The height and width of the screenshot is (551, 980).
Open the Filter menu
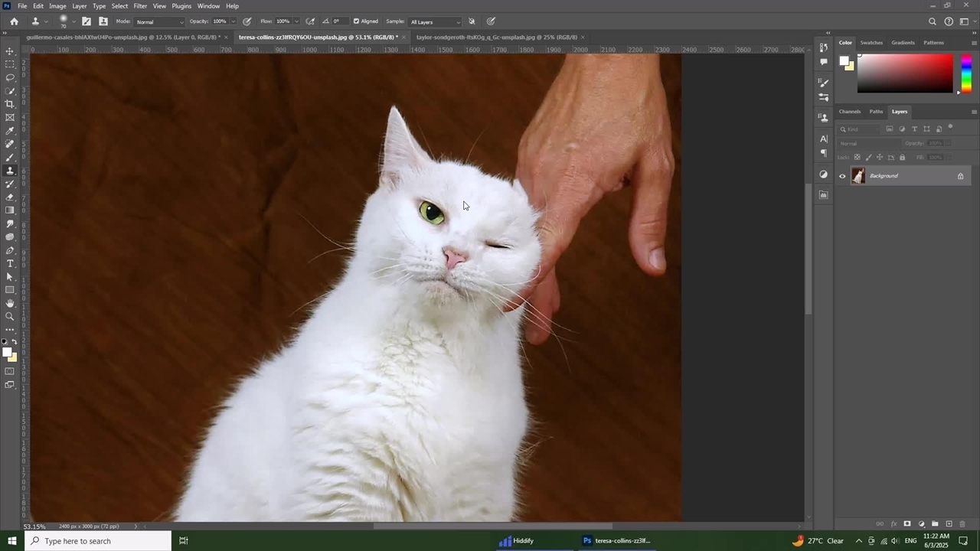pos(140,6)
